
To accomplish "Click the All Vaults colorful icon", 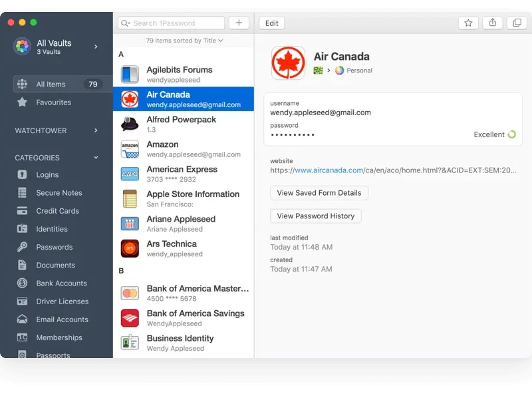I will (22, 46).
